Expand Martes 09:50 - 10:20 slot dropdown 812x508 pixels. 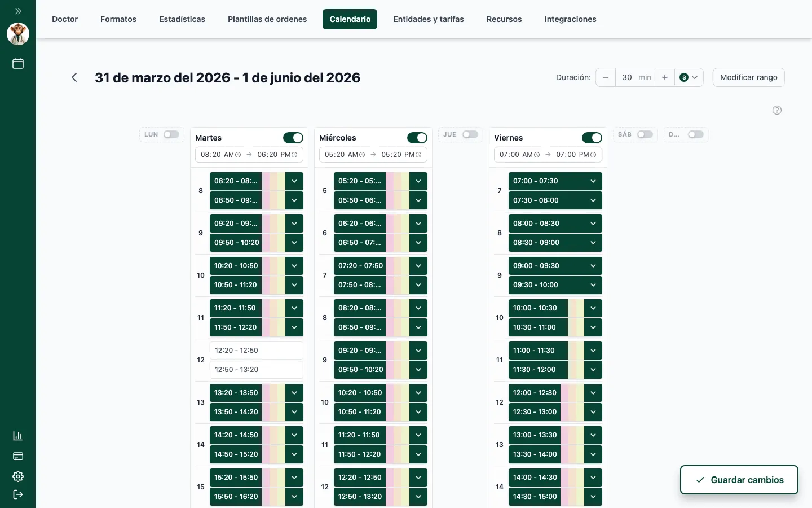pyautogui.click(x=294, y=243)
